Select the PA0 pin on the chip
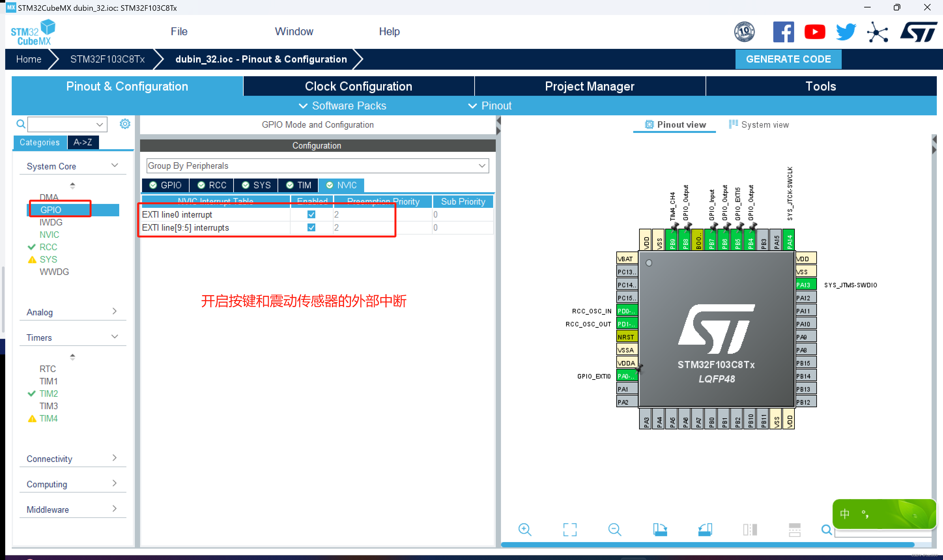This screenshot has width=943, height=560. [627, 376]
